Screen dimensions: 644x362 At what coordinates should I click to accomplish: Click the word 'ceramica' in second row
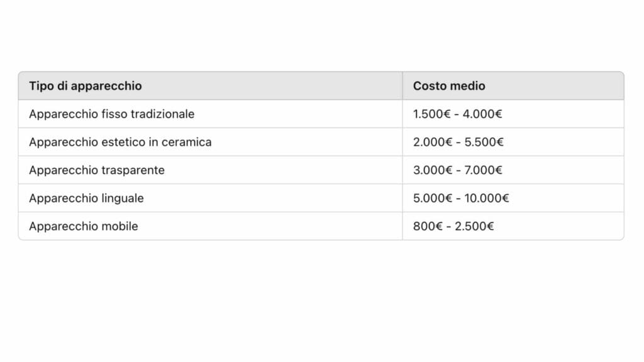[186, 142]
